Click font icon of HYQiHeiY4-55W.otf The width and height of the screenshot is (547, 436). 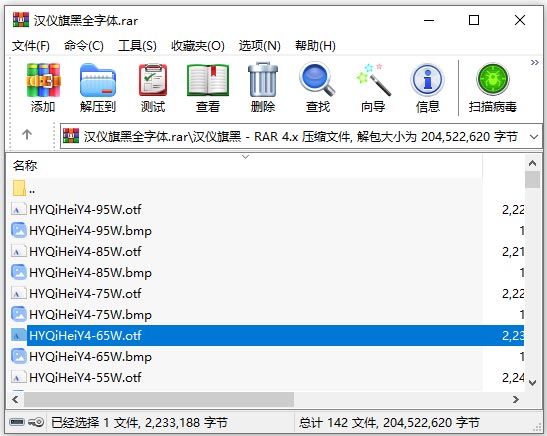coord(18,377)
